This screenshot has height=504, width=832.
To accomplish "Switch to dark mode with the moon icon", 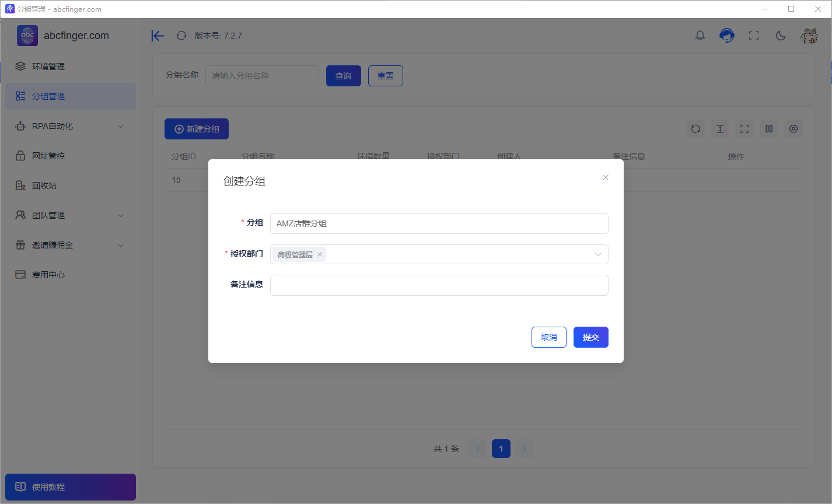I will coord(781,36).
